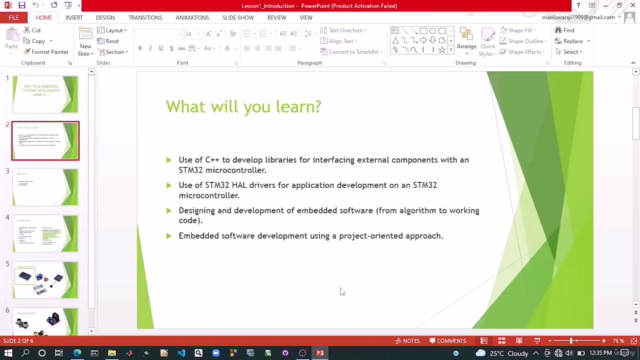Toggle text Shadow
Image resolution: width=640 pixels, height=360 pixels.
(171, 49)
